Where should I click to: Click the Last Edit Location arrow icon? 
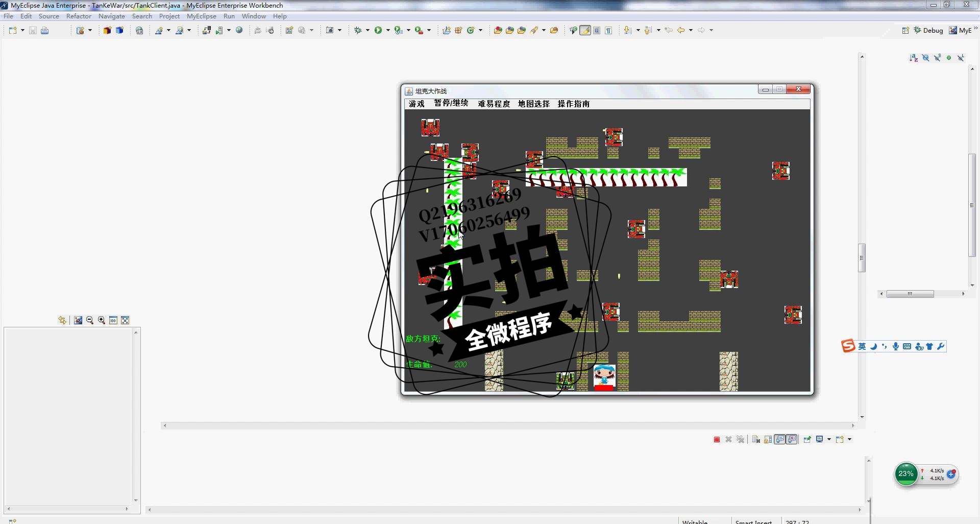click(x=669, y=30)
